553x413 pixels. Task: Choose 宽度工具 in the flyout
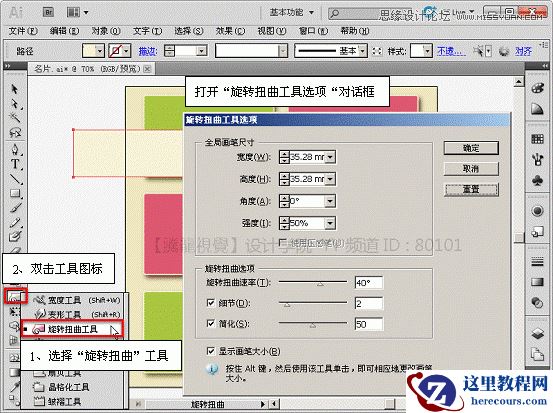[77, 300]
